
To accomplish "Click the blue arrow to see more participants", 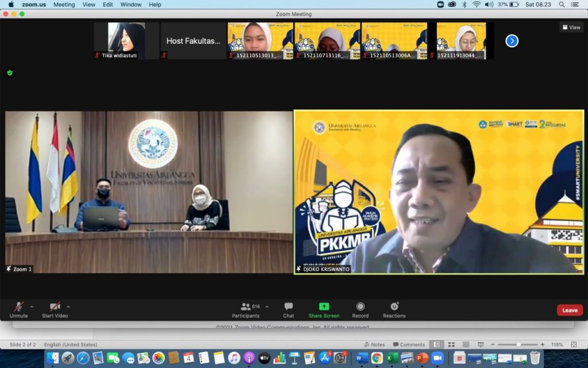I will click(x=511, y=40).
